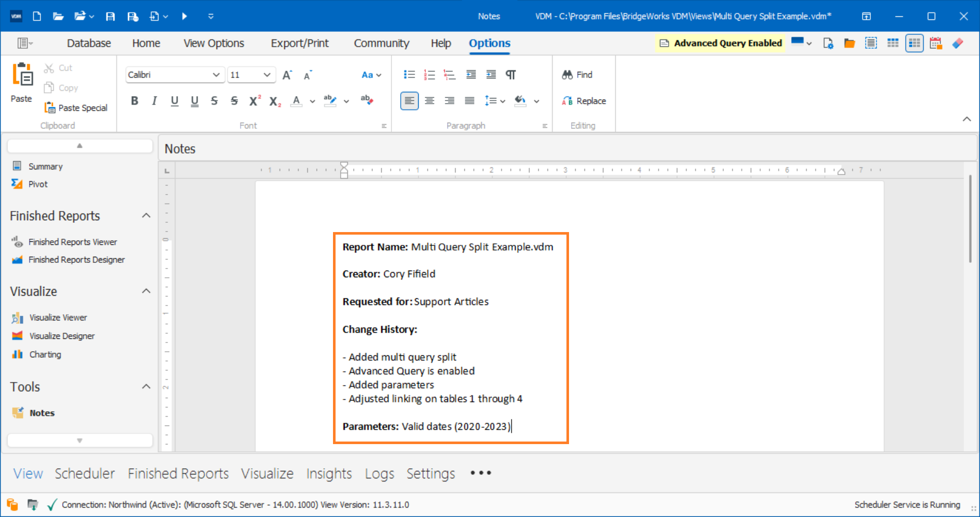Viewport: 980px width, 517px height.
Task: Collapse the Finished Reports section
Action: 146,216
